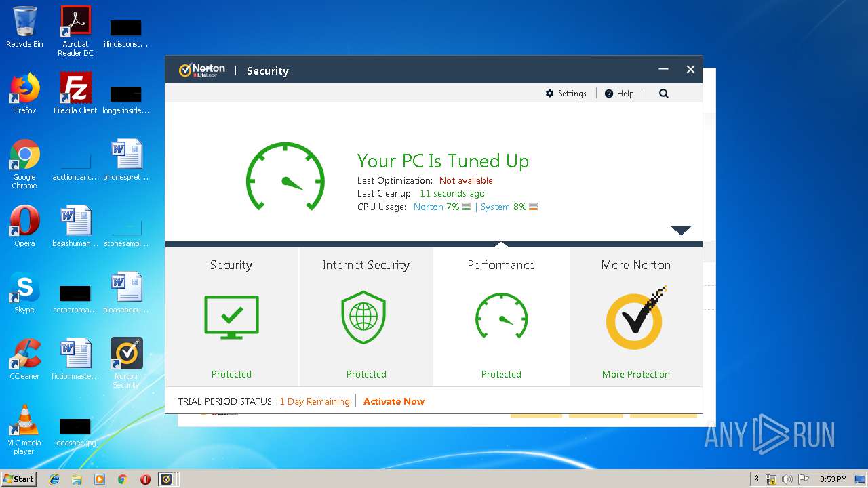The height and width of the screenshot is (488, 868).
Task: Select the pleasebeau Word document icon
Action: pos(126,293)
